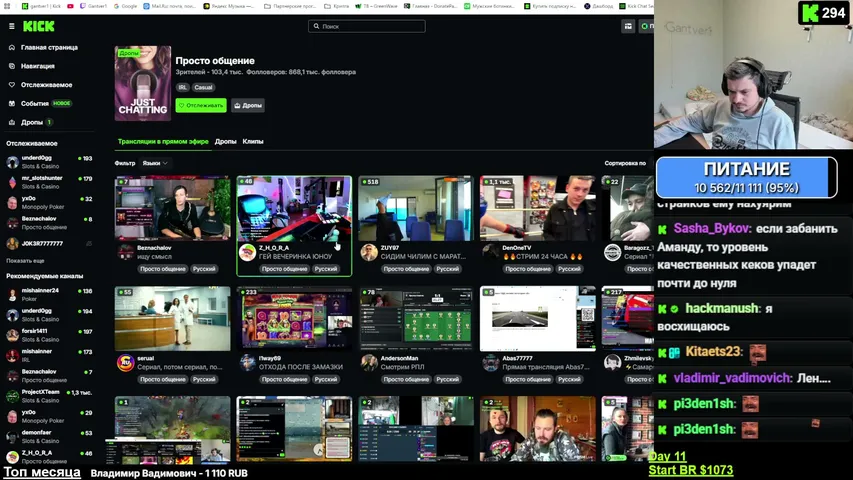Open underd0gg in followed channels list
Image resolution: width=853 pixels, height=480 pixels.
(49, 162)
